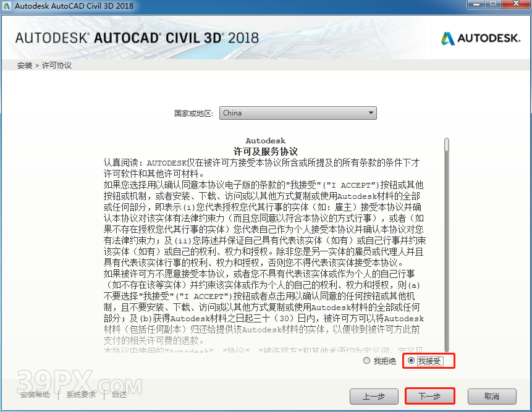
Task: Click the 国家或地区 label
Action: pyautogui.click(x=194, y=113)
